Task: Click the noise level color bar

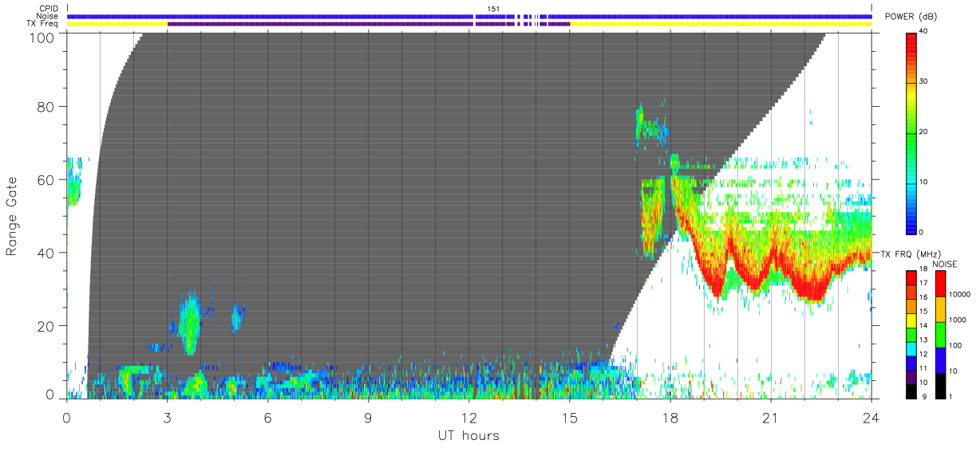Action: click(x=939, y=335)
